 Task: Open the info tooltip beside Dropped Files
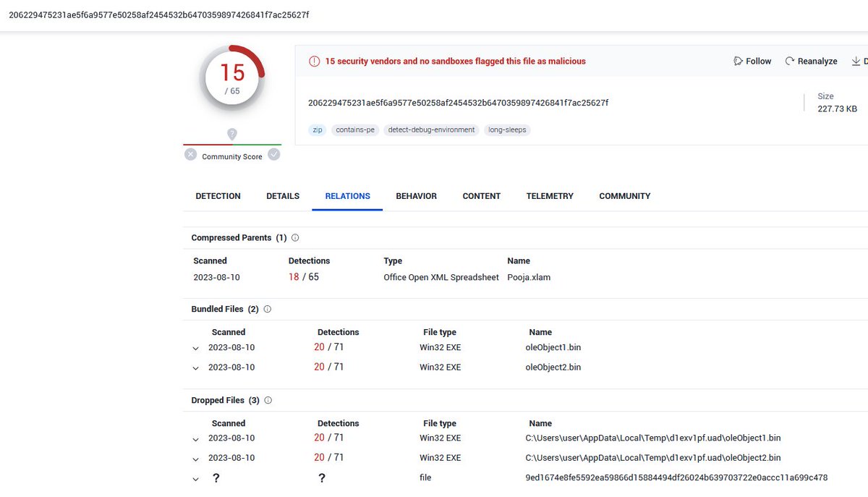click(x=268, y=400)
